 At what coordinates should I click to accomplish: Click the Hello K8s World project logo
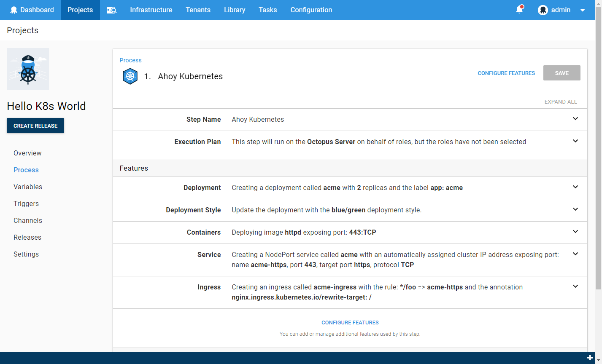(28, 69)
